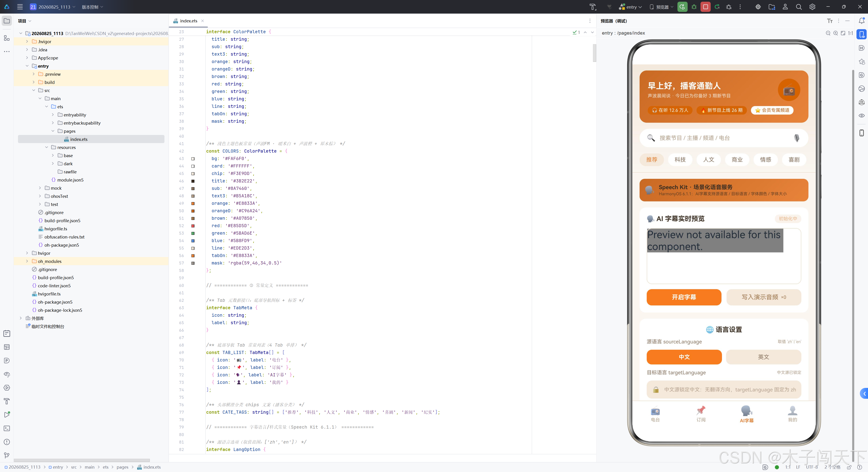Screen dimensions: 868x472
Task: Open the 项目 view dropdown
Action: click(25, 21)
